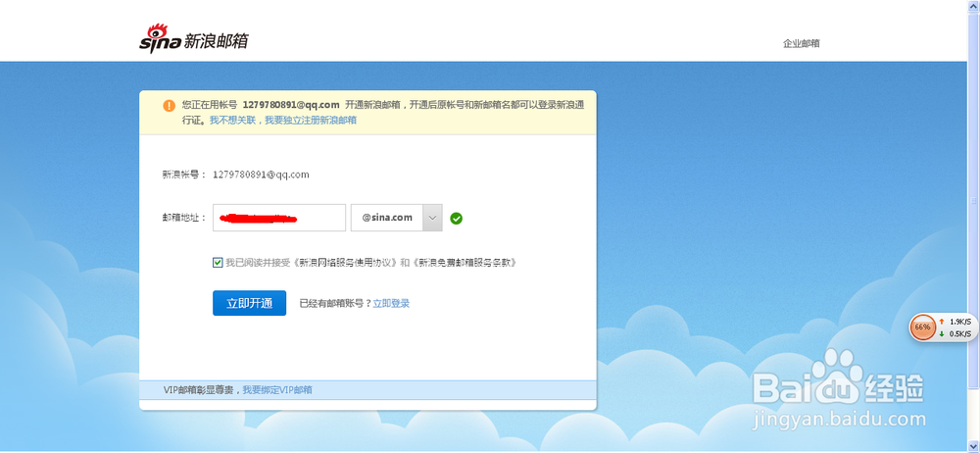980x453 pixels.
Task: Toggle the agreement checkbox 我已阅读并接受
Action: coord(218,263)
